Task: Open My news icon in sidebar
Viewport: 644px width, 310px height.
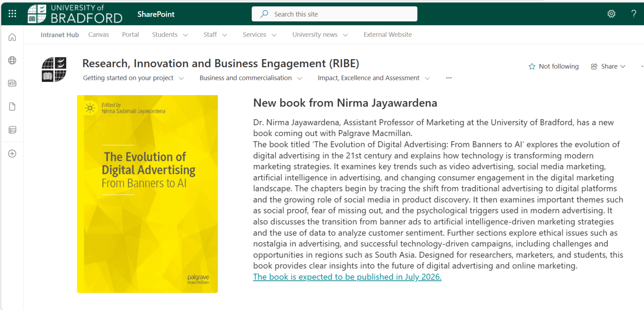Action: (12, 83)
